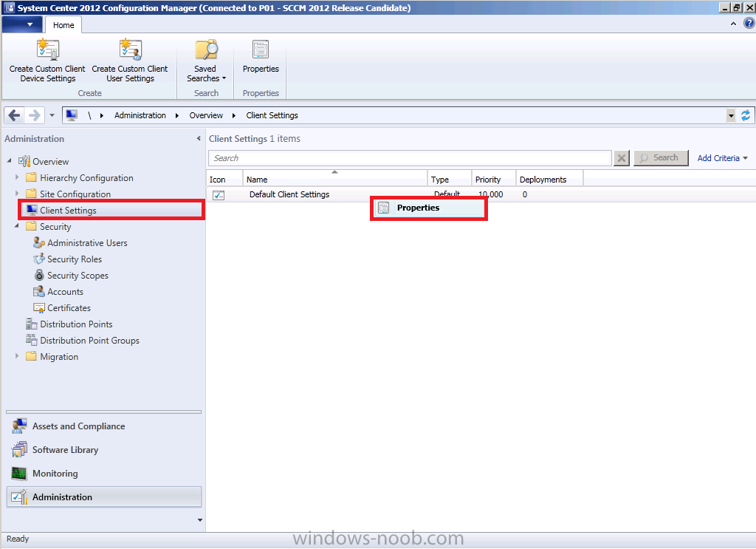Click the Software Library workspace icon
This screenshot has width=756, height=549.
19,450
